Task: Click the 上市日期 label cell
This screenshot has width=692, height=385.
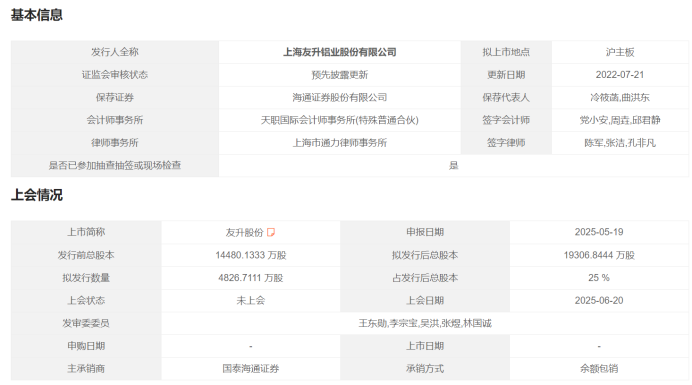Action: [x=425, y=346]
